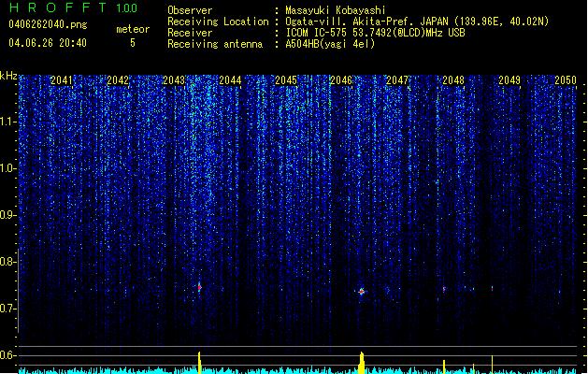Click the tall yellow peak after 2046 in bottom graph
The height and width of the screenshot is (374, 588).
click(x=362, y=363)
